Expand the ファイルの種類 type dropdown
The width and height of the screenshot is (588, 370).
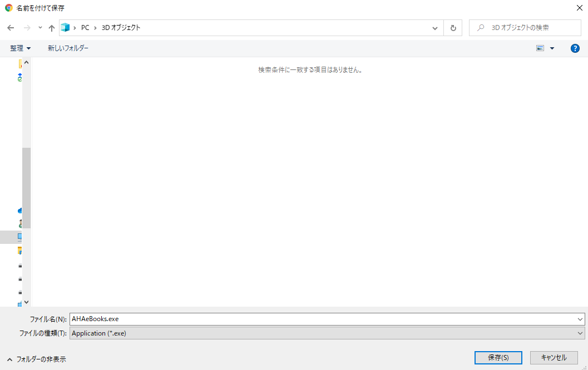581,333
